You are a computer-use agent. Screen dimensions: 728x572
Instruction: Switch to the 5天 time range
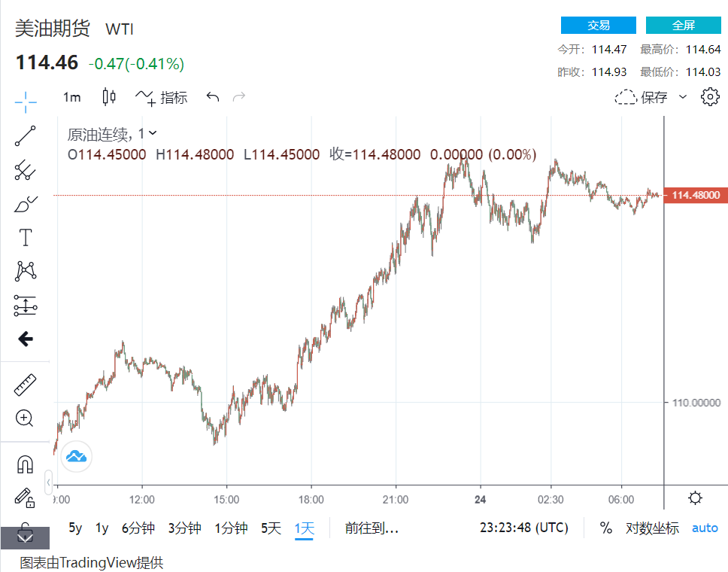pos(271,528)
